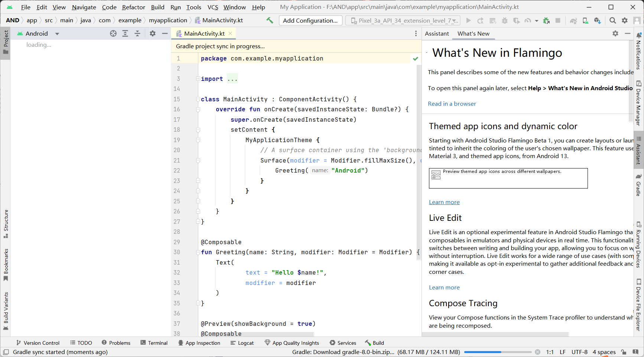Open the Device Manager toolbar icon
The image size is (644, 357).
click(x=585, y=20)
